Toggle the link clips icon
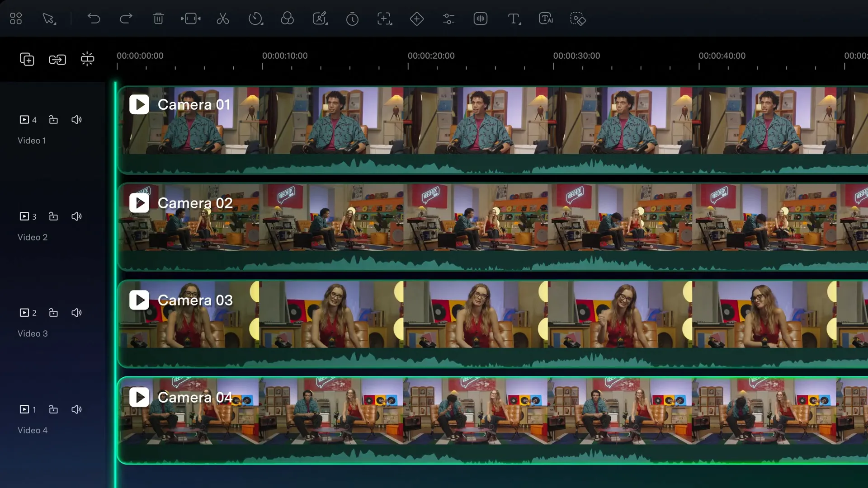The width and height of the screenshot is (868, 488). pos(57,60)
